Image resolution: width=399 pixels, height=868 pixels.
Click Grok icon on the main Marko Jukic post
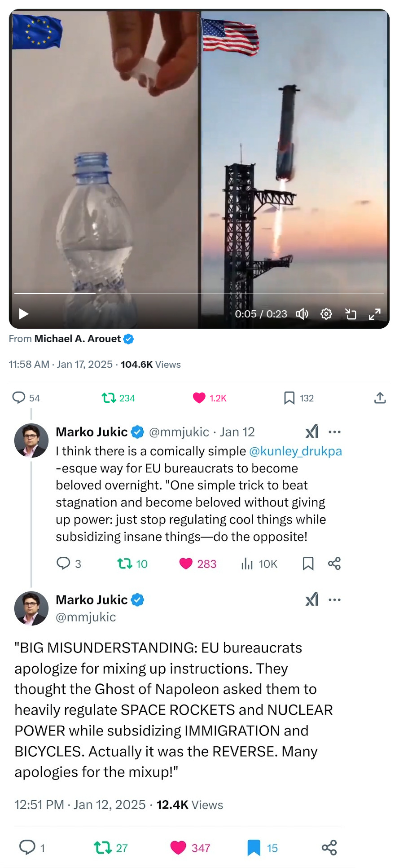tap(312, 599)
